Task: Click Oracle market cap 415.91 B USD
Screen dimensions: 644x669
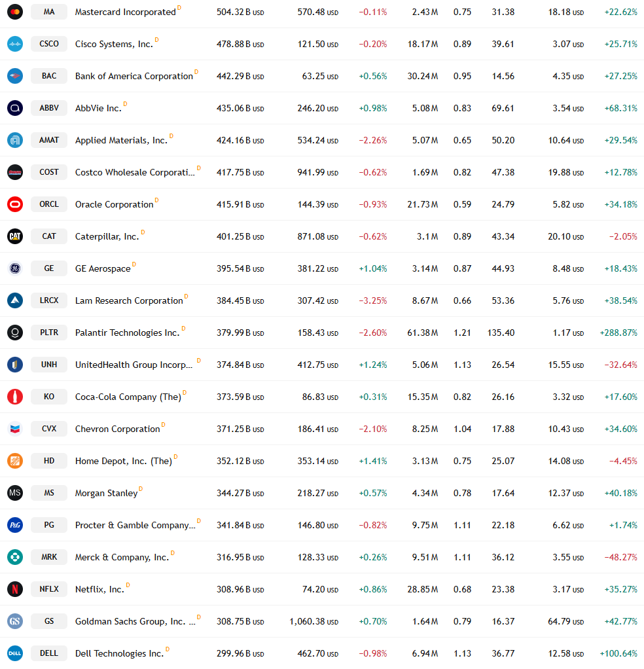Action: (x=240, y=204)
